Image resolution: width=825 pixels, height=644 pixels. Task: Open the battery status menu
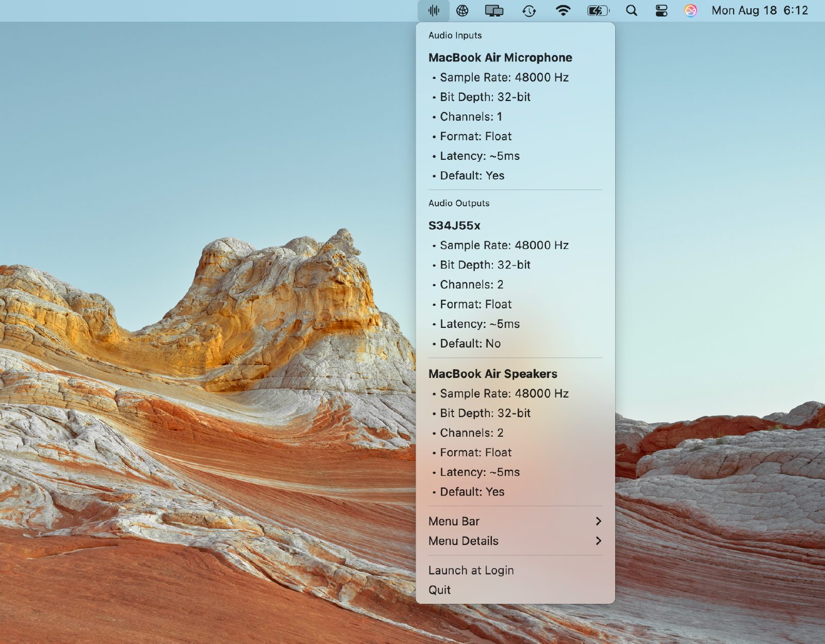click(x=598, y=10)
